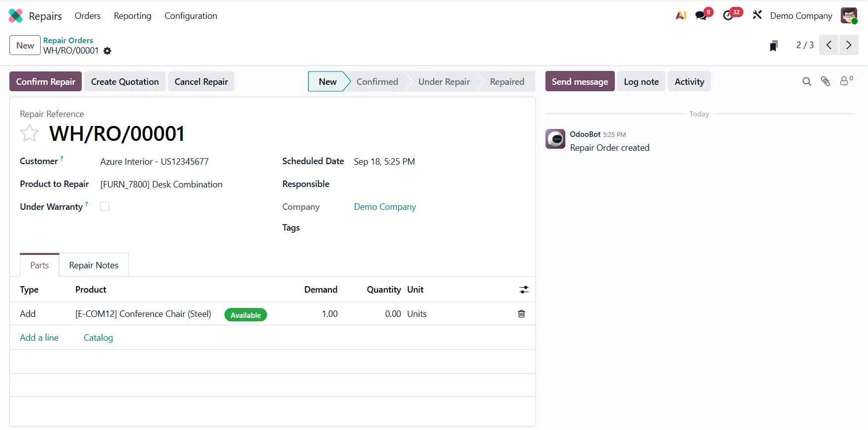Go to previous record arrow

[829, 45]
